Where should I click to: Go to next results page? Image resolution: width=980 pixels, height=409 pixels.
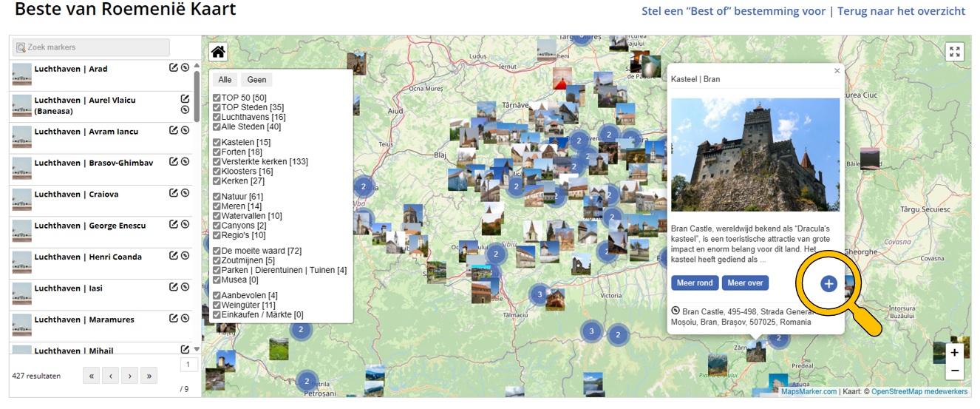coord(130,376)
